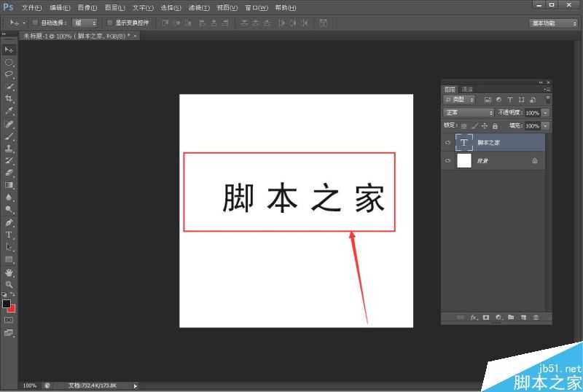This screenshot has height=392, width=583.
Task: Click the Eraser tool
Action: point(9,173)
